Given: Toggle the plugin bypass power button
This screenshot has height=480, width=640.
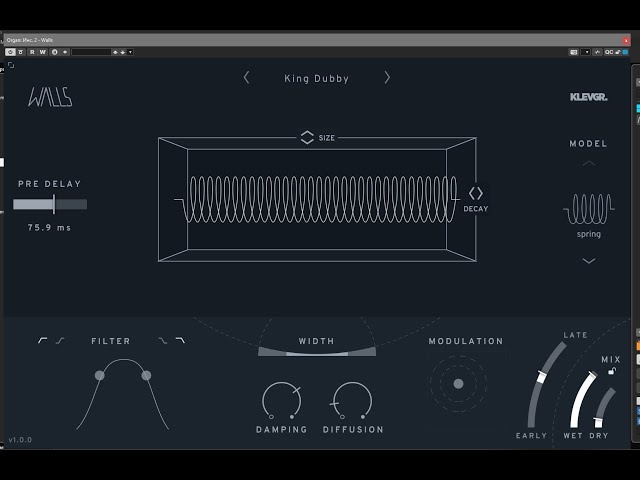Looking at the screenshot, I should coord(12,51).
